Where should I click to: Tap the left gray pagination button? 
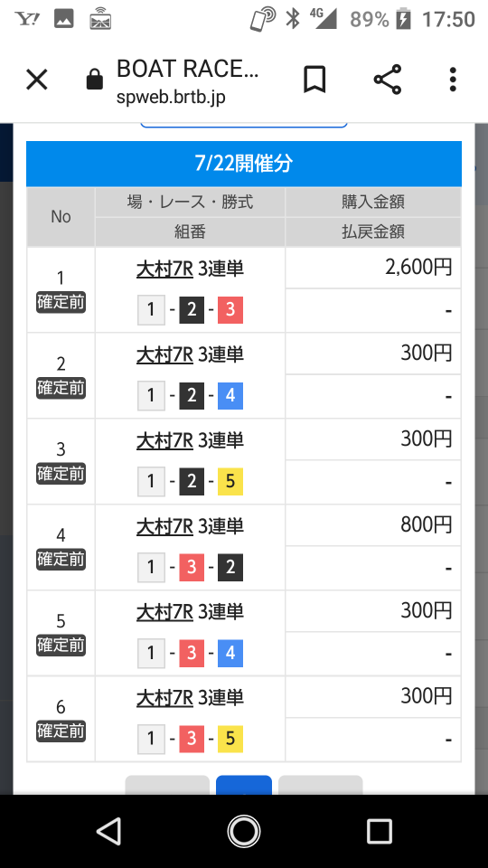pyautogui.click(x=167, y=786)
